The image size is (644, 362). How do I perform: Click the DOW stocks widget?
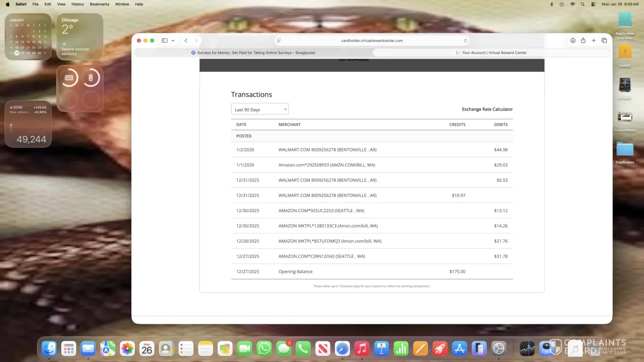pos(28,124)
